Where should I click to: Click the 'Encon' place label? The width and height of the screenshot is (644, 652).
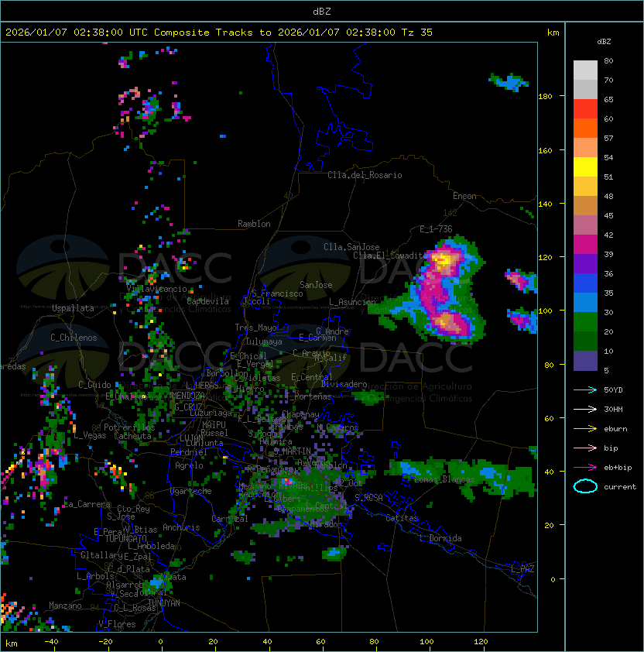point(464,196)
